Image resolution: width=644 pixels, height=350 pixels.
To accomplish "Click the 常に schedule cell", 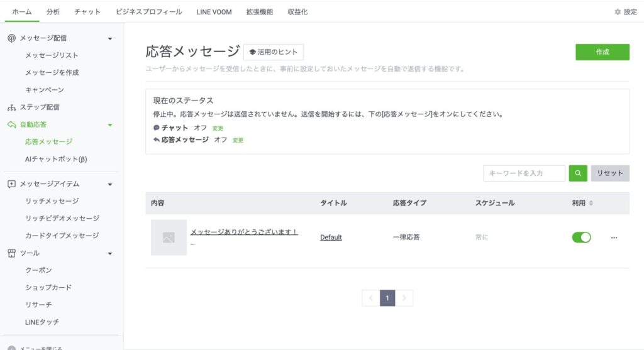I will click(x=481, y=237).
